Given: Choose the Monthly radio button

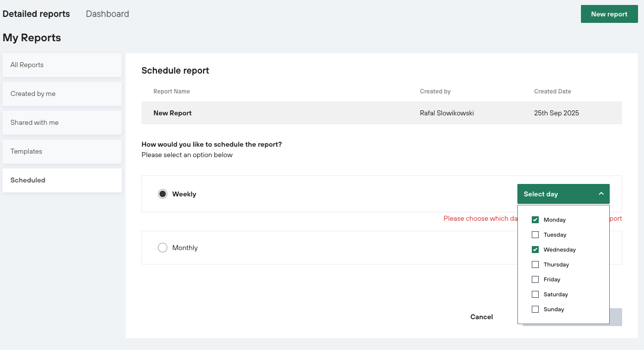Looking at the screenshot, I should pyautogui.click(x=162, y=248).
